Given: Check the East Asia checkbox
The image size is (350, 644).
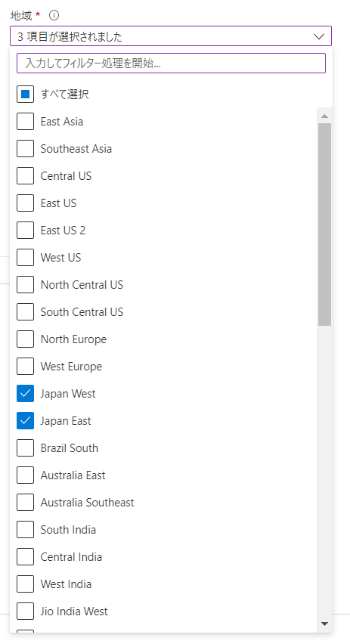Looking at the screenshot, I should coord(26,122).
